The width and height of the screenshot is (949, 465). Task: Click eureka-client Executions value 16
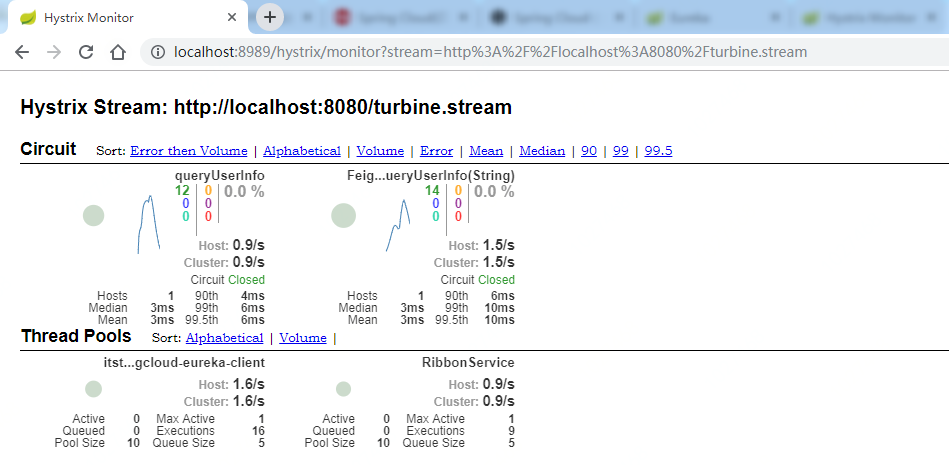point(258,430)
